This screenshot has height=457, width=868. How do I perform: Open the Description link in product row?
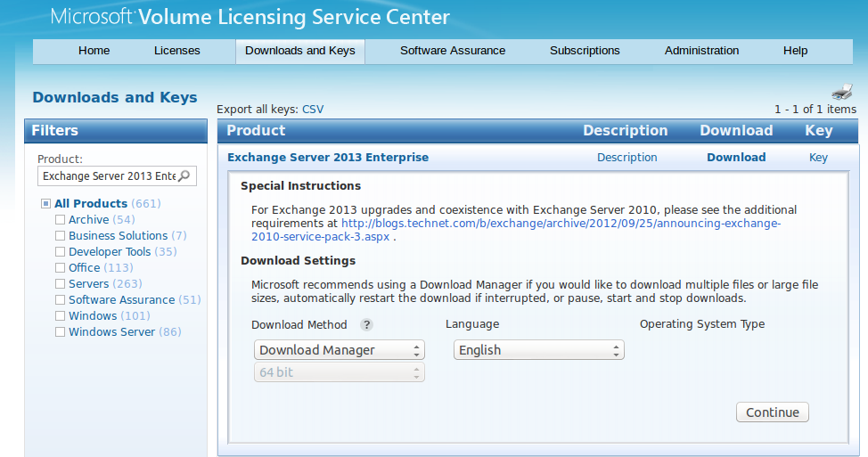click(626, 158)
